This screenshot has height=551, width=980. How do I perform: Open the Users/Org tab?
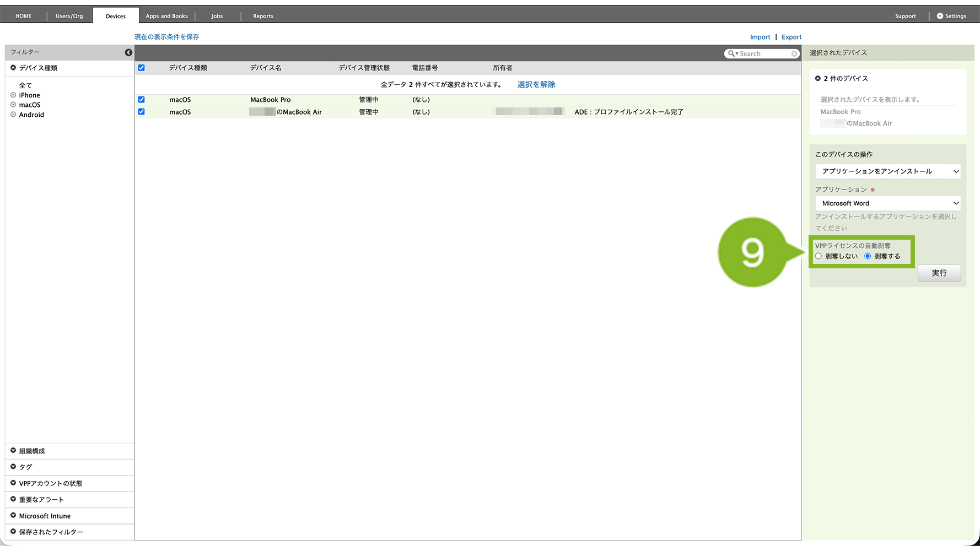click(x=69, y=16)
